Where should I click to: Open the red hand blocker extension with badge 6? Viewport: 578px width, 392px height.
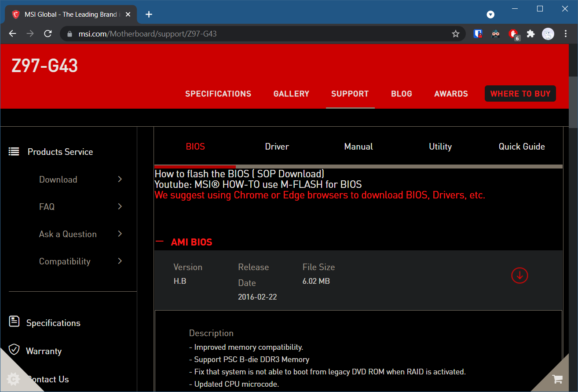[x=514, y=34]
